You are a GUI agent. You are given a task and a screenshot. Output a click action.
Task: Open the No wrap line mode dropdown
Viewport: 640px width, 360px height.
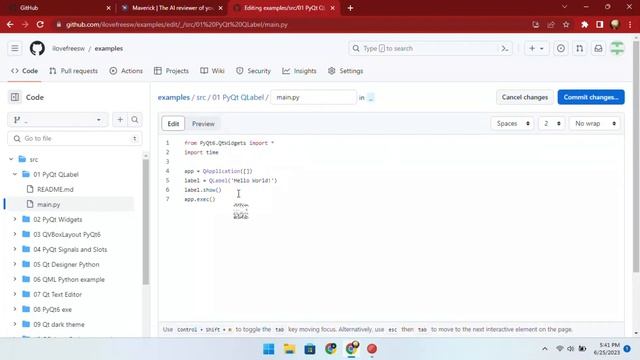595,123
